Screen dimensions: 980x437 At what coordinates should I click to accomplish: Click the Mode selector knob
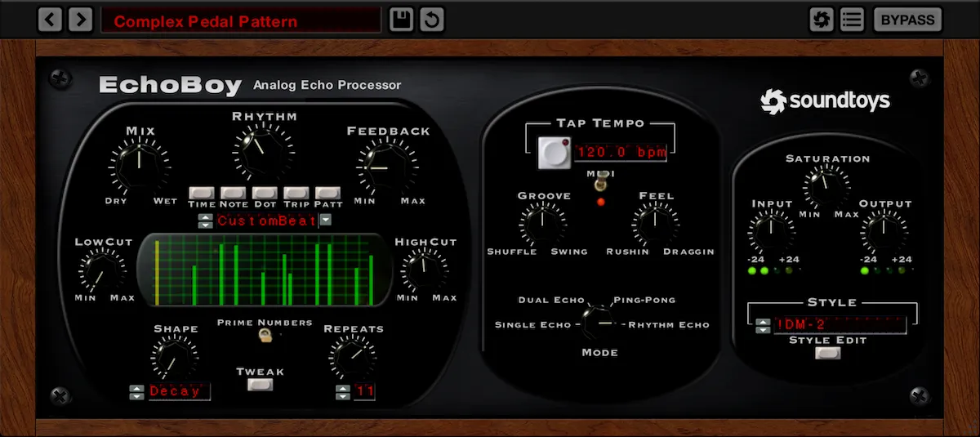click(599, 323)
